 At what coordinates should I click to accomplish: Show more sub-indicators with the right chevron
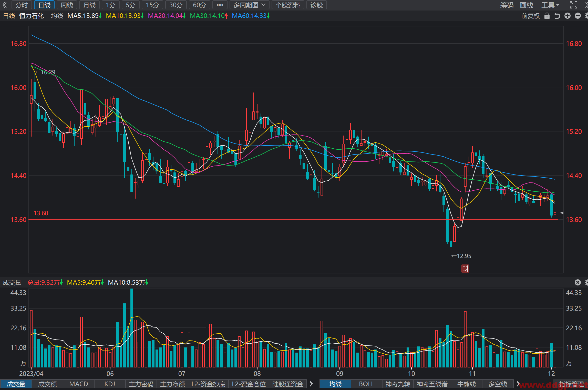311,384
